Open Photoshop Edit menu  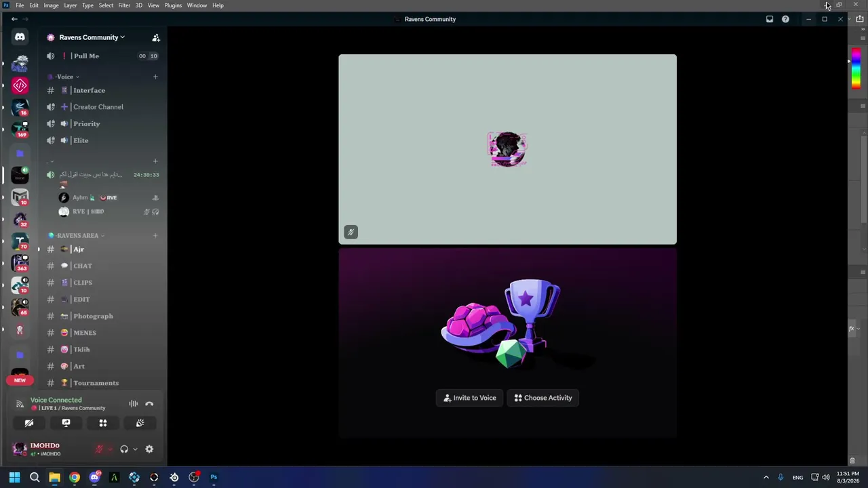click(34, 5)
